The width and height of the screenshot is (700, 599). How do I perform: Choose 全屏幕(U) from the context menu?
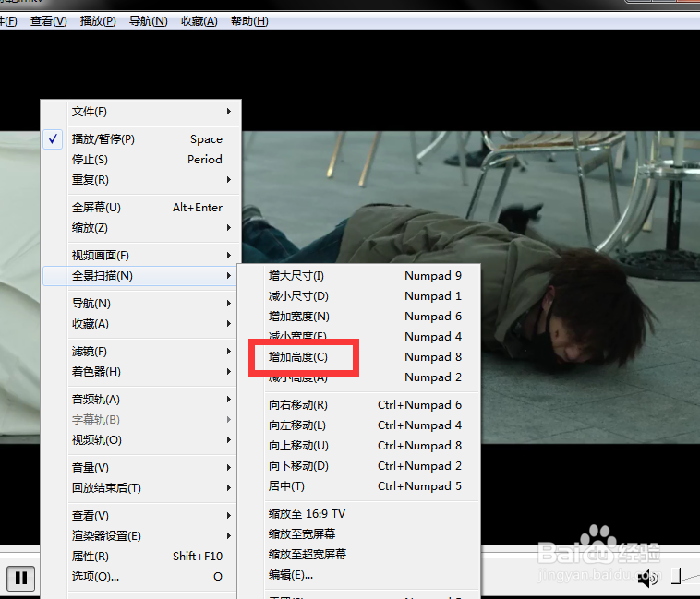click(x=141, y=208)
